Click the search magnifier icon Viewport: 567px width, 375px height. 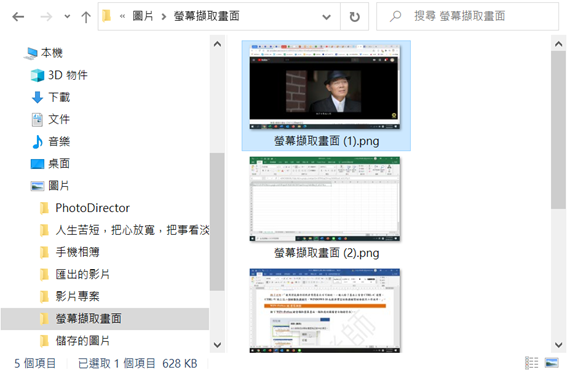tap(395, 16)
